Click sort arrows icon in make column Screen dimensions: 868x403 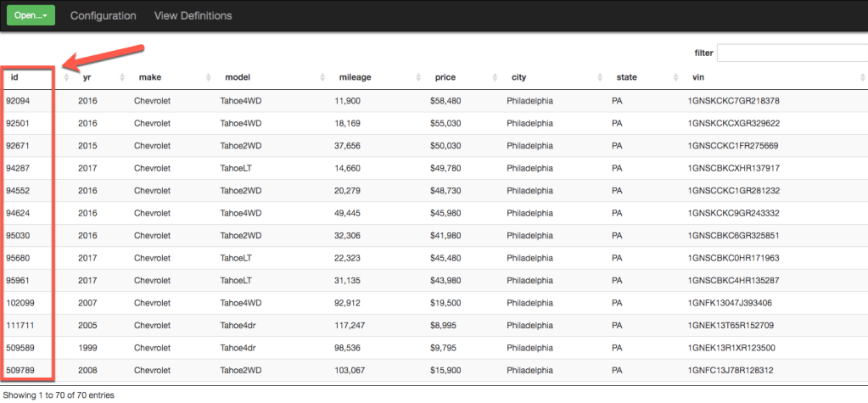(207, 78)
